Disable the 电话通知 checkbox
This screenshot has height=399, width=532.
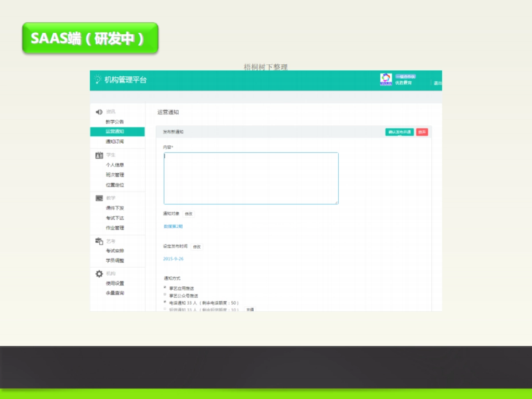pos(164,302)
